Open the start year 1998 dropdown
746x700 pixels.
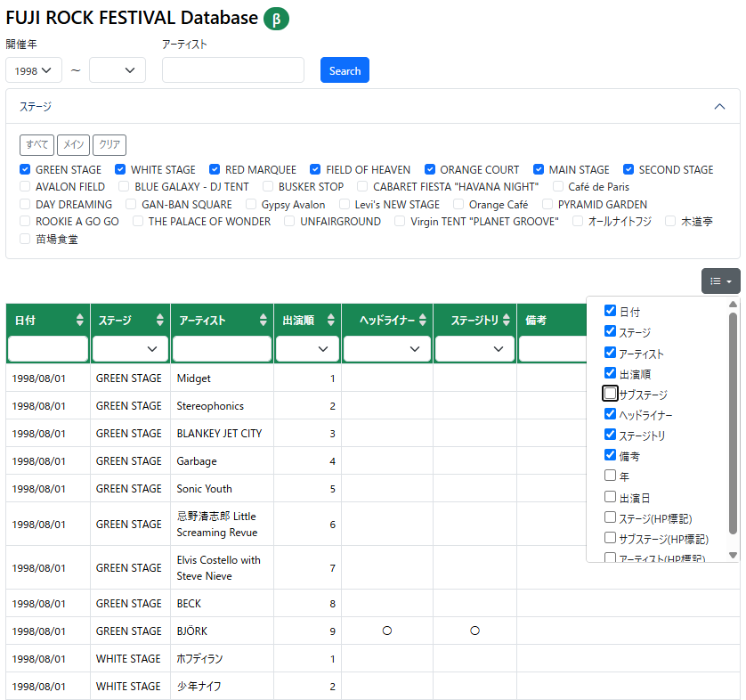click(33, 70)
